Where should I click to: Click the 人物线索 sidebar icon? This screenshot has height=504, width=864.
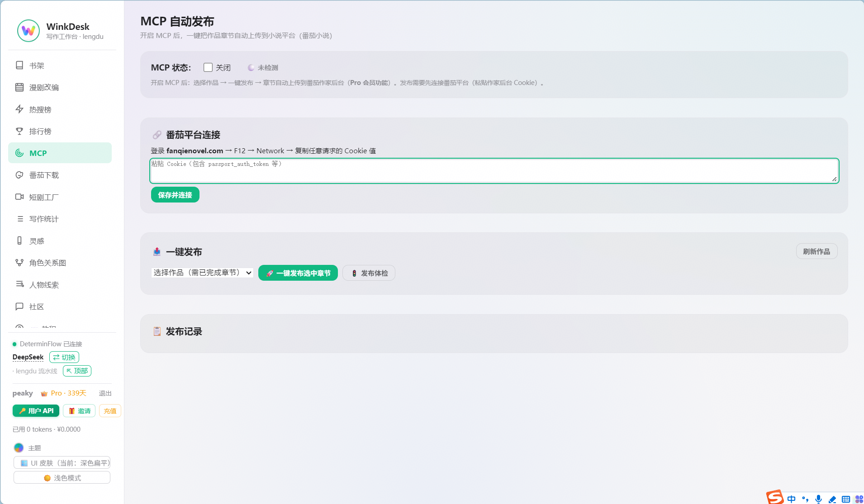click(x=19, y=285)
